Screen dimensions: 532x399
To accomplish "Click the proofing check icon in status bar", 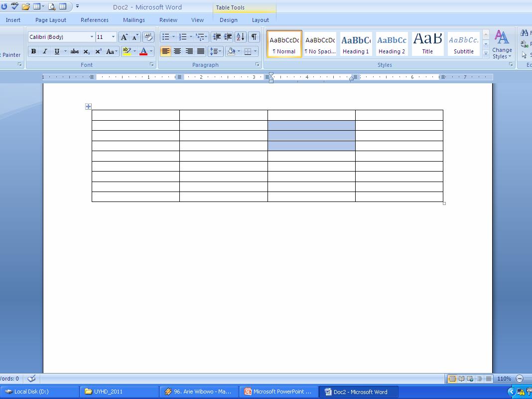I will 31,378.
